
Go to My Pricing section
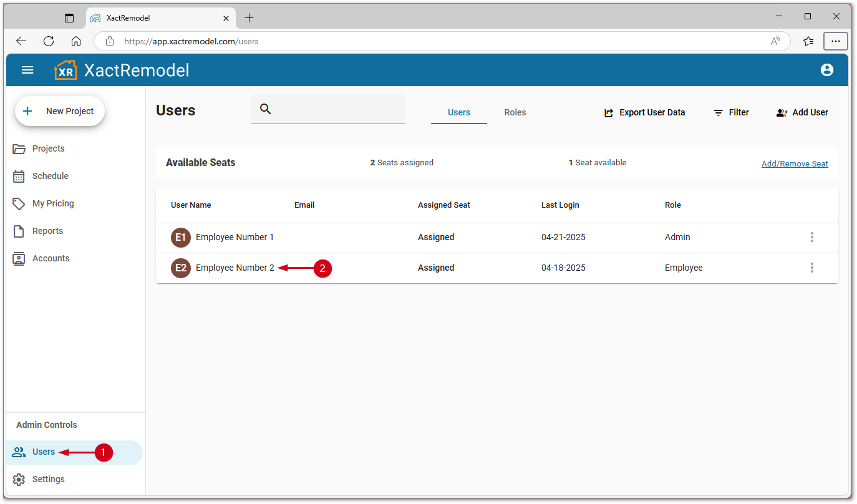click(52, 203)
